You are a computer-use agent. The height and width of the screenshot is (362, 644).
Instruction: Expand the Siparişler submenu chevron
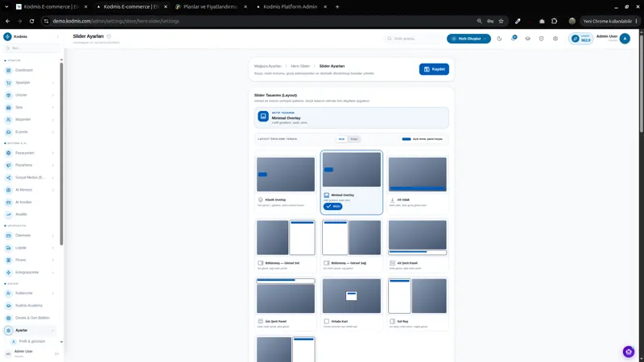coord(53,83)
